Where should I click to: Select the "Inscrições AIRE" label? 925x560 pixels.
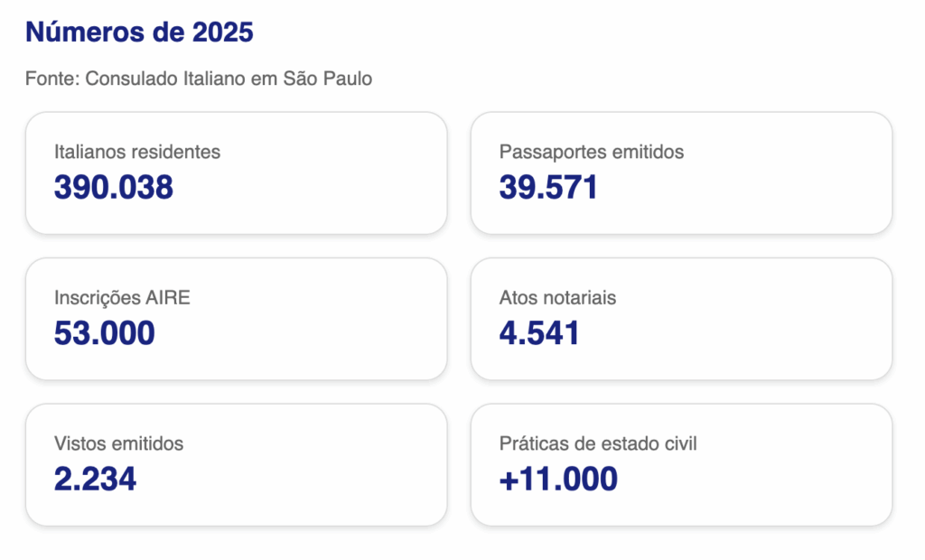pyautogui.click(x=122, y=298)
